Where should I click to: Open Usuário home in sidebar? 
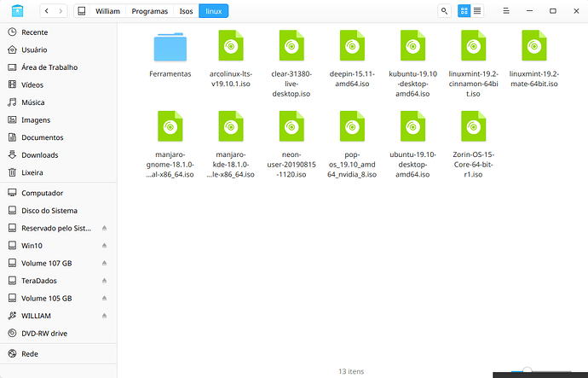point(59,49)
